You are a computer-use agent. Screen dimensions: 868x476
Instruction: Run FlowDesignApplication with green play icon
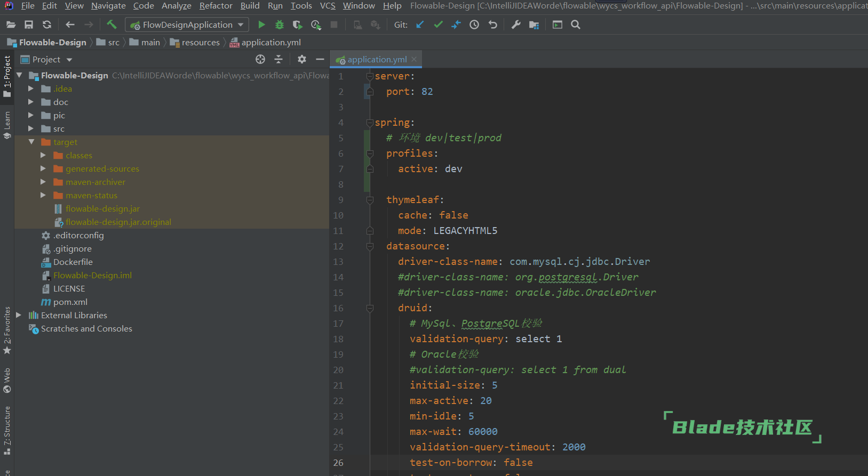(x=261, y=25)
